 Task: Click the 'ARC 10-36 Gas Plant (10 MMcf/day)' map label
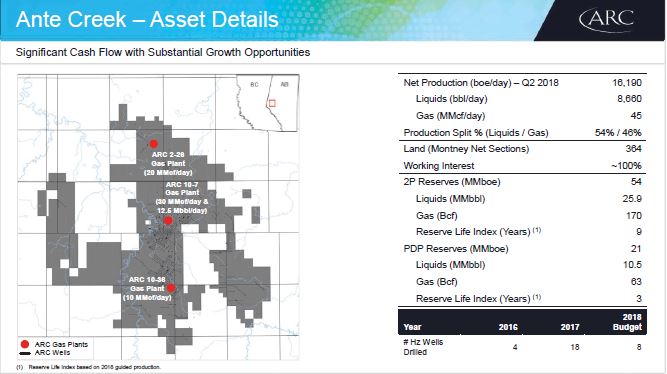coord(147,288)
